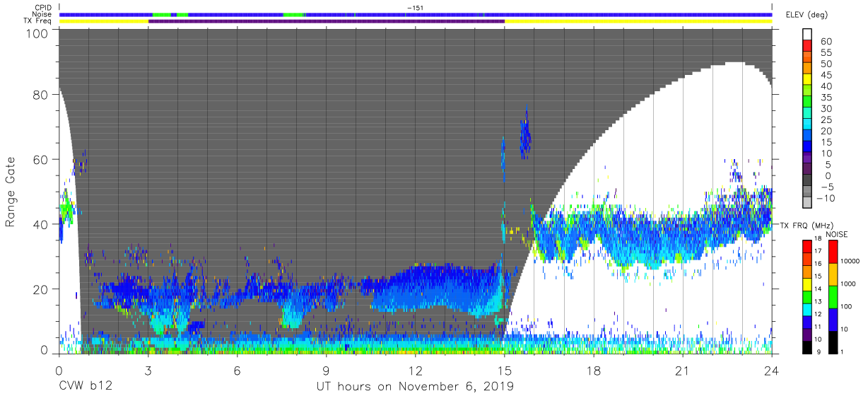The width and height of the screenshot is (868, 401).
Task: Pick the yellow segment of NOISE color bar
Action: tap(833, 274)
